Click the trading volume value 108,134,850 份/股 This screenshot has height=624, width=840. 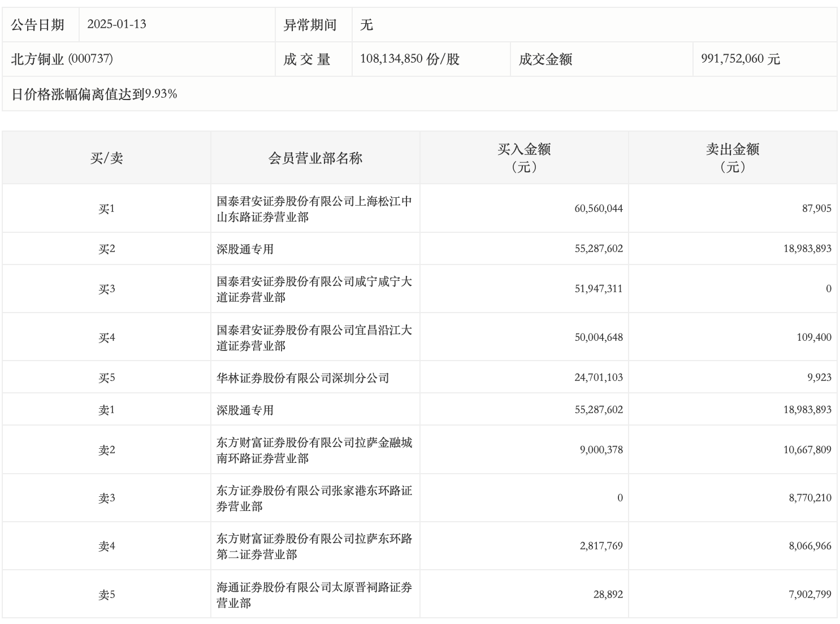(x=409, y=59)
